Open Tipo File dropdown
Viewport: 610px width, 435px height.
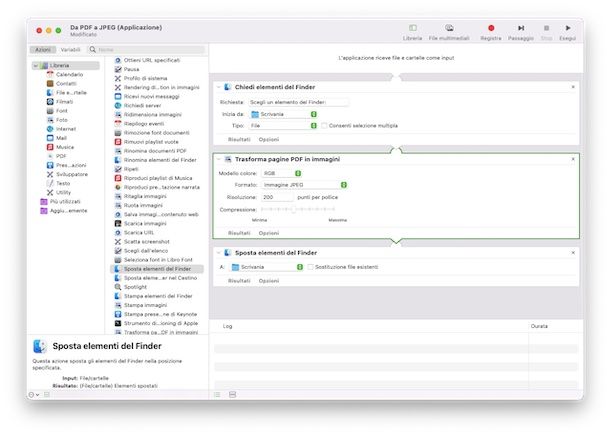tap(284, 126)
